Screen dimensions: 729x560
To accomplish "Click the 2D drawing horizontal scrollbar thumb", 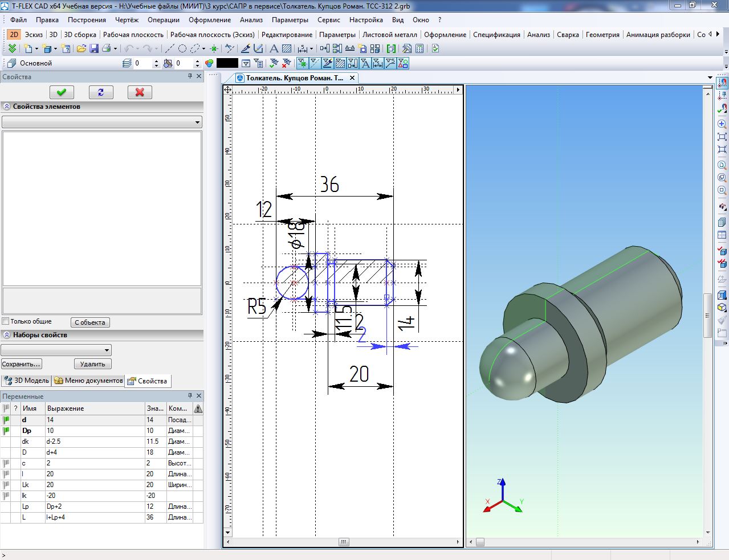I will tap(344, 542).
